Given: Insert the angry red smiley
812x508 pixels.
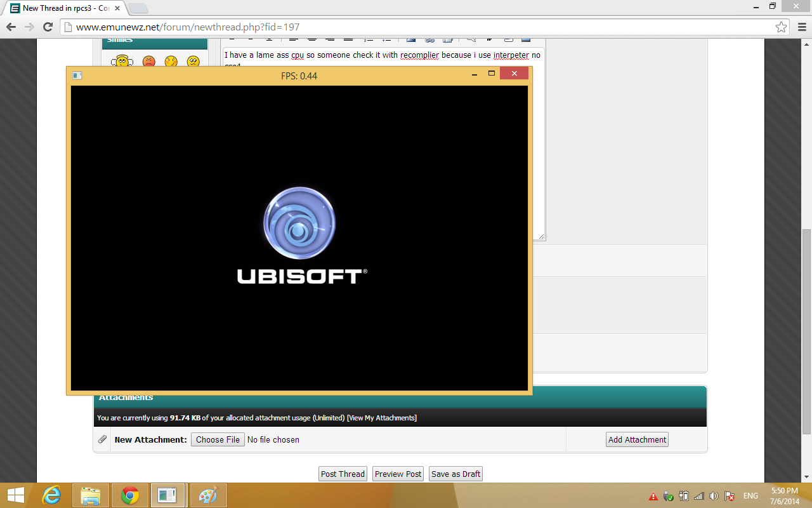Looking at the screenshot, I should tap(148, 62).
